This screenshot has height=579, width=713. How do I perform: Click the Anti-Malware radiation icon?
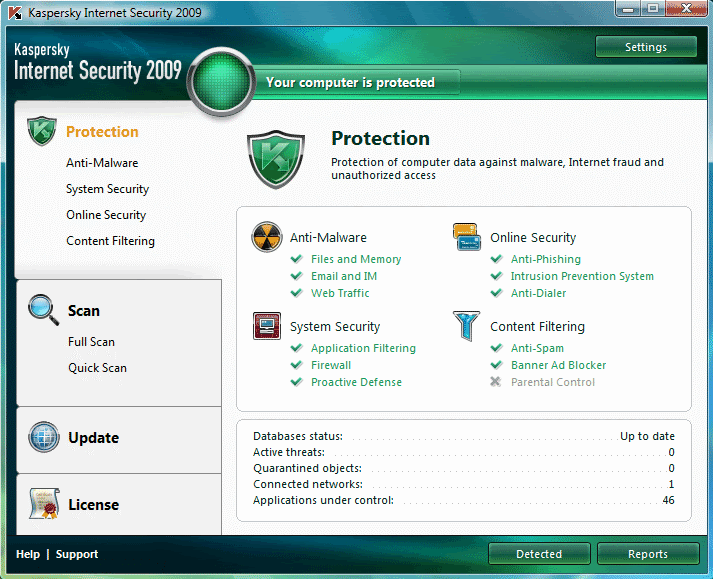pyautogui.click(x=266, y=237)
